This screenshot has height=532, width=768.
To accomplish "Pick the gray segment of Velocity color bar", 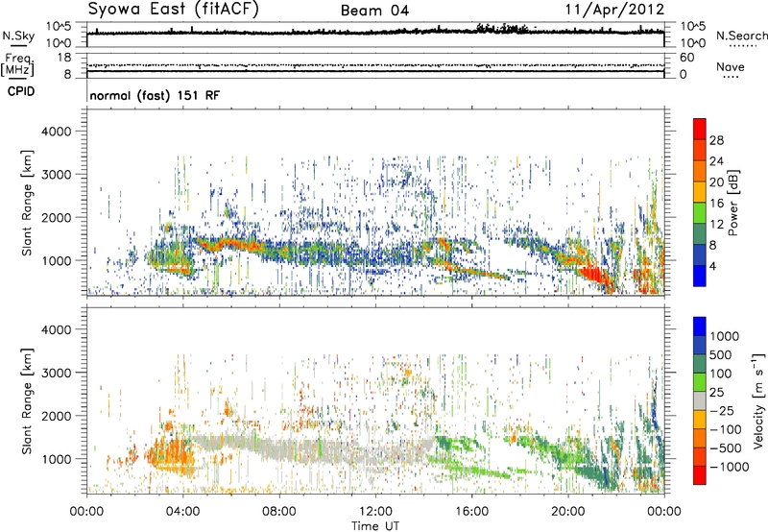I will click(x=700, y=401).
